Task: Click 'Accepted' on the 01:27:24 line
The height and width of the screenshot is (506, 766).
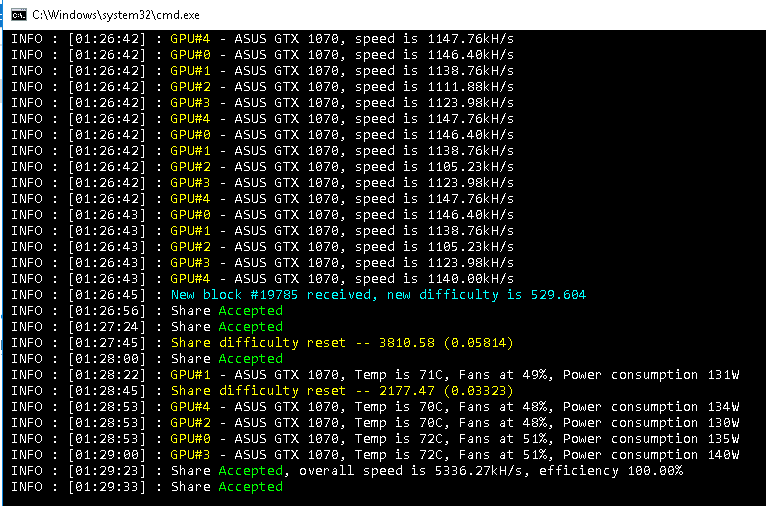Action: point(251,326)
